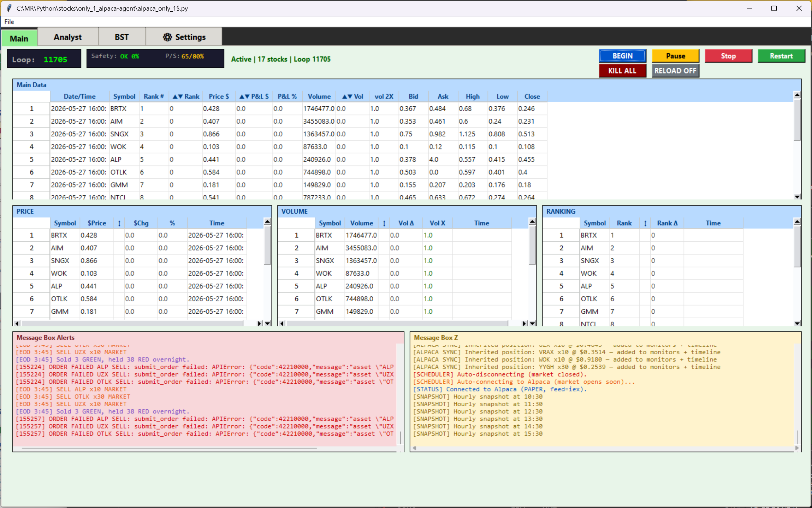Sort PRICE panel by $Chg column

pos(141,223)
